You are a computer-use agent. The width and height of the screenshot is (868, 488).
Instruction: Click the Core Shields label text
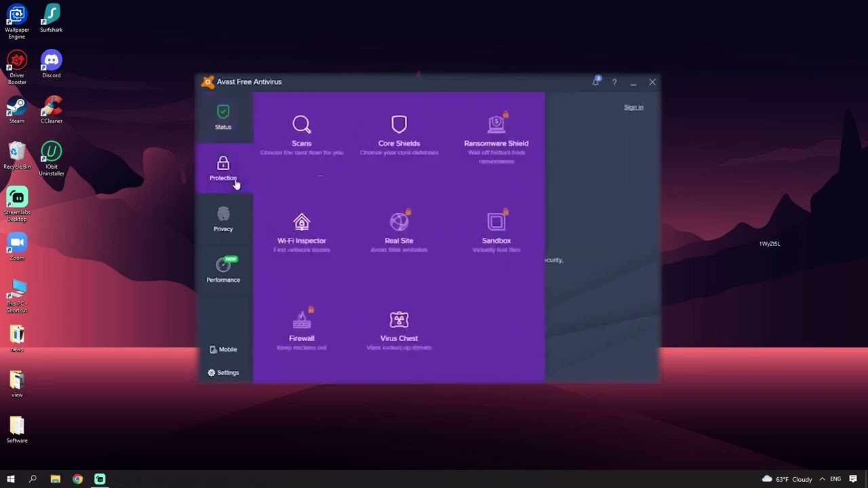coord(399,143)
